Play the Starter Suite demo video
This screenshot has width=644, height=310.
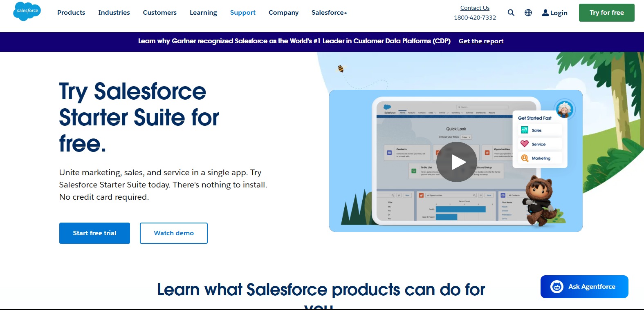click(x=457, y=162)
